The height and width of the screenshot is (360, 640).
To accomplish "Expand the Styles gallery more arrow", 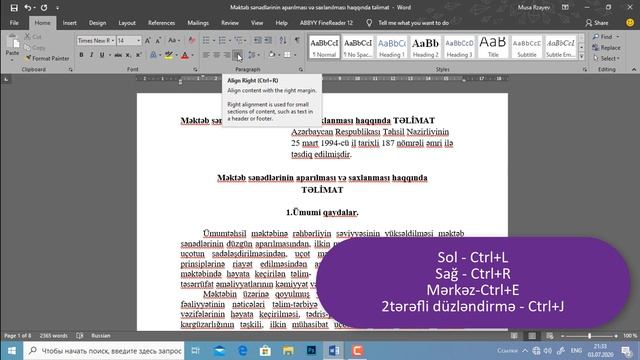I will click(582, 57).
